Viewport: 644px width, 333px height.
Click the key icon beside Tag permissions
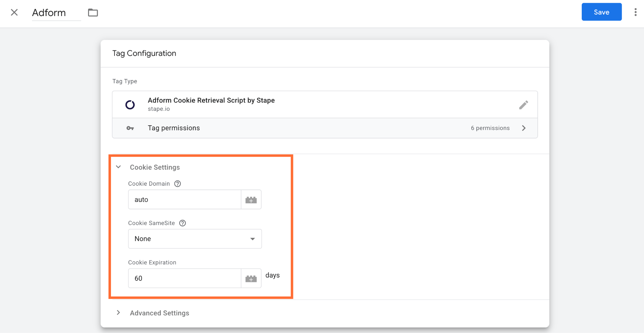tap(130, 128)
